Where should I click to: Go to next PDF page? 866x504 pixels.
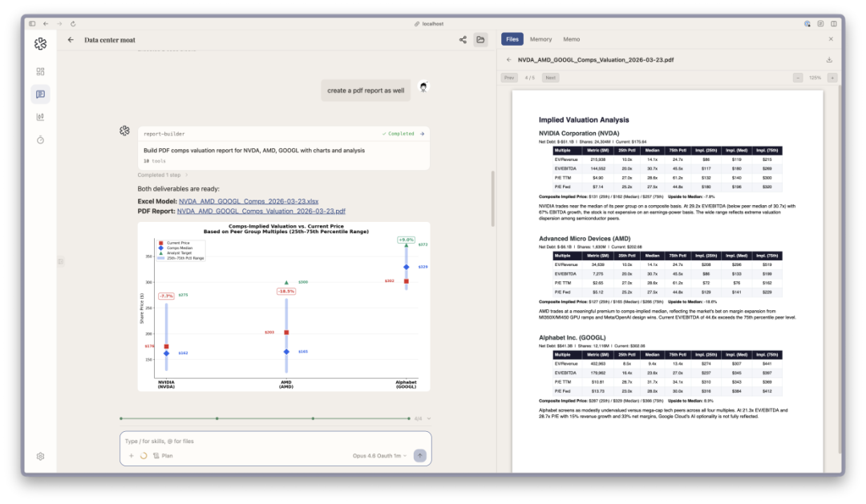click(x=551, y=78)
